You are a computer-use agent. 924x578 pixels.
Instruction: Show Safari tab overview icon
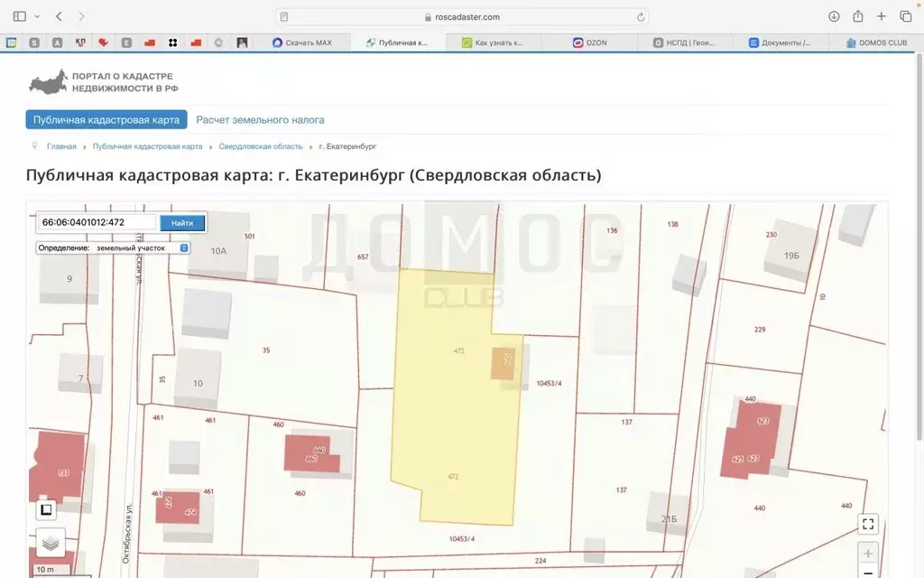(905, 16)
